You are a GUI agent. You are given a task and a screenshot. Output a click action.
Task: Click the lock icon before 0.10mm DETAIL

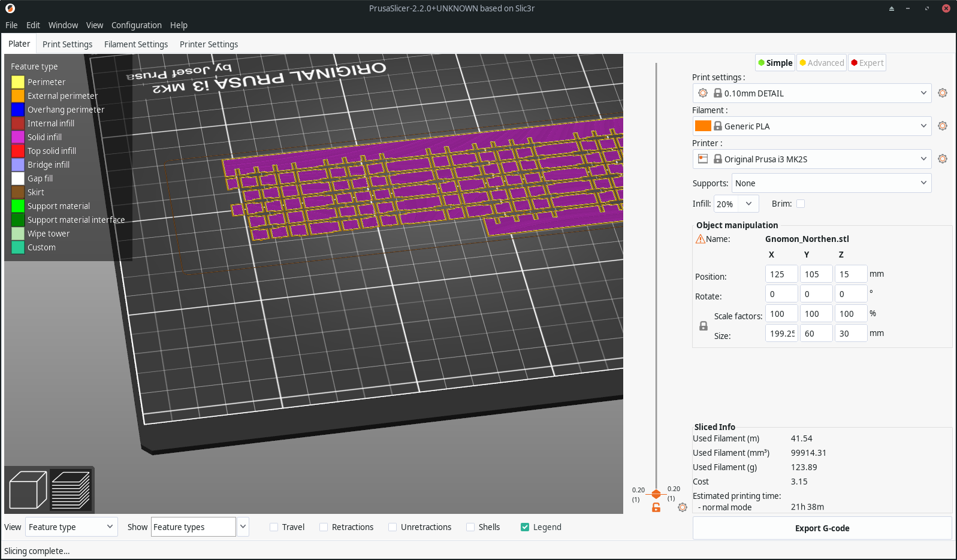[718, 93]
